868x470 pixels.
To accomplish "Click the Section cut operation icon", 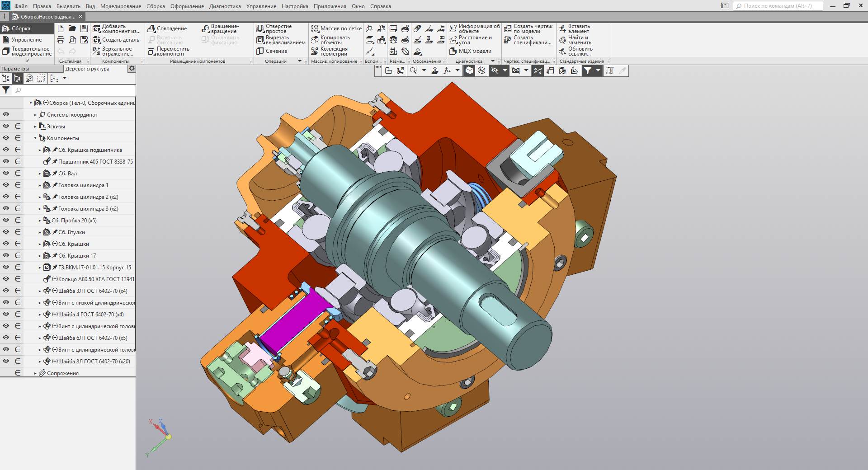I will [260, 51].
